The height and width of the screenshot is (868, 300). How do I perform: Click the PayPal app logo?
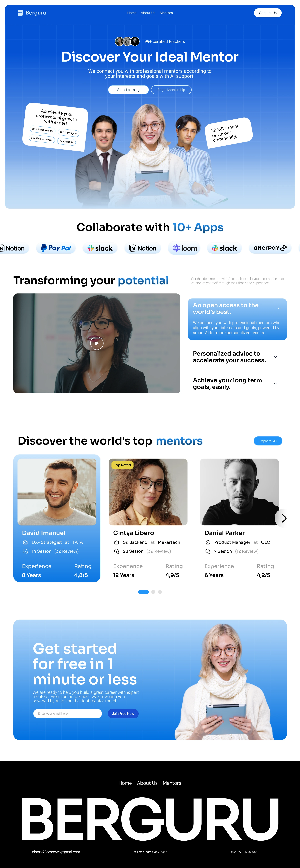pos(56,248)
